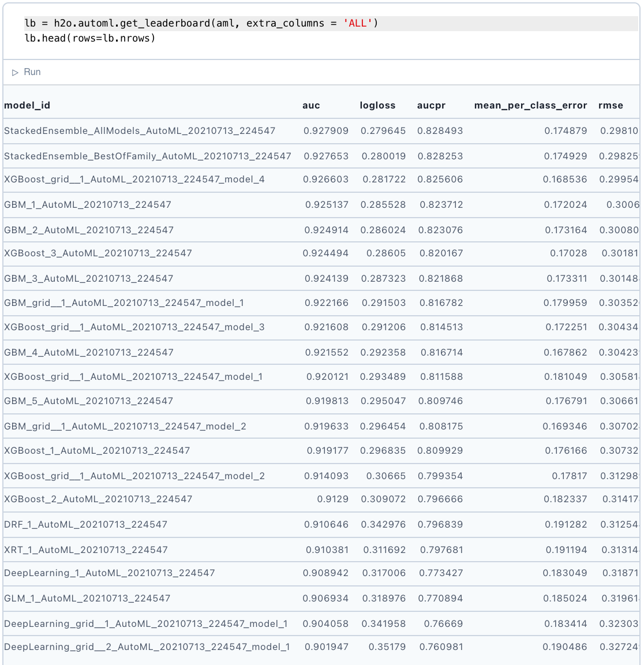Select the XGBoost_1_AutoML_20210713_224547 model name
The width and height of the screenshot is (644, 665).
[97, 450]
